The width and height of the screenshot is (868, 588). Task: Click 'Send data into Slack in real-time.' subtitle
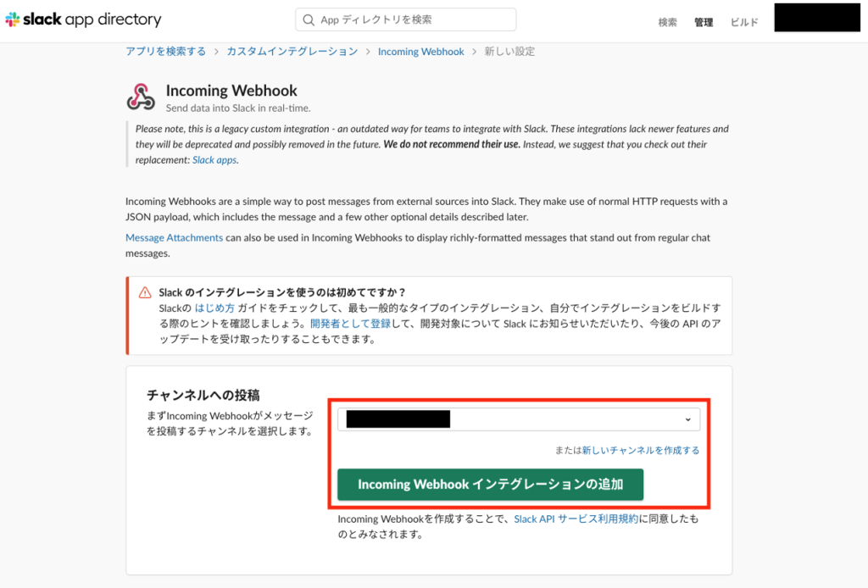click(238, 108)
